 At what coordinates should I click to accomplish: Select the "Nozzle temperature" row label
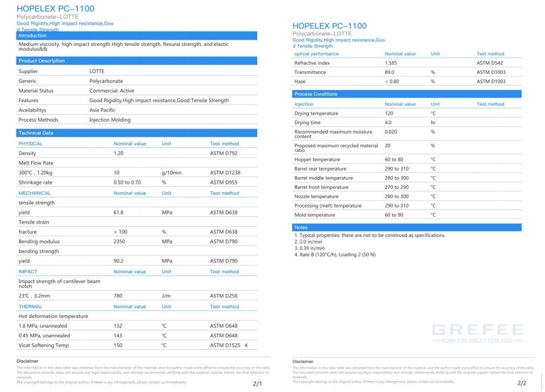pos(316,197)
